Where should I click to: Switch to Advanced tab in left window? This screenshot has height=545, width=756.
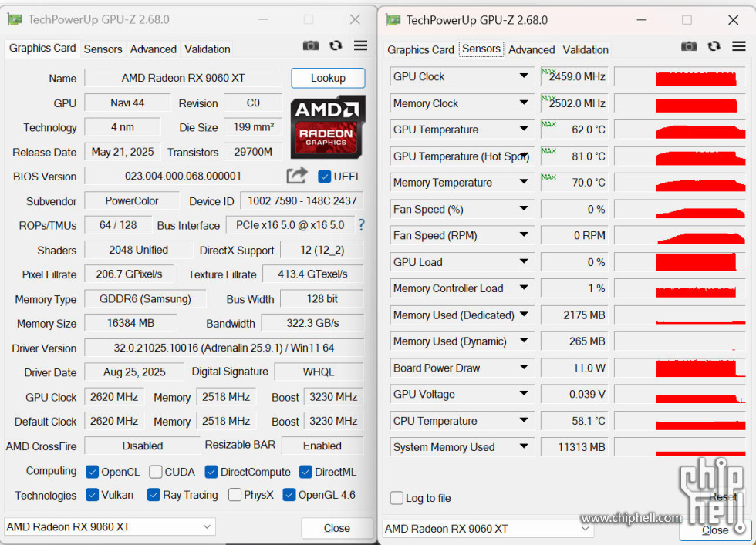153,49
